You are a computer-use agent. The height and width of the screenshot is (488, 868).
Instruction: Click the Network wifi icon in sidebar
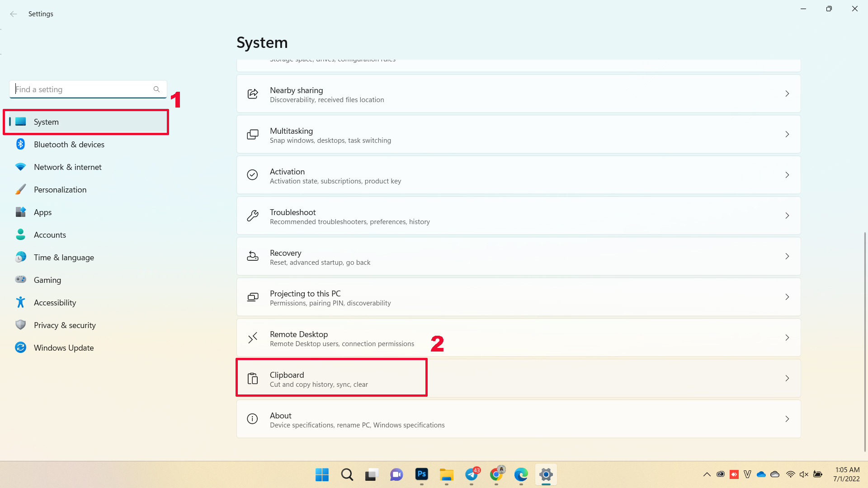tap(20, 167)
